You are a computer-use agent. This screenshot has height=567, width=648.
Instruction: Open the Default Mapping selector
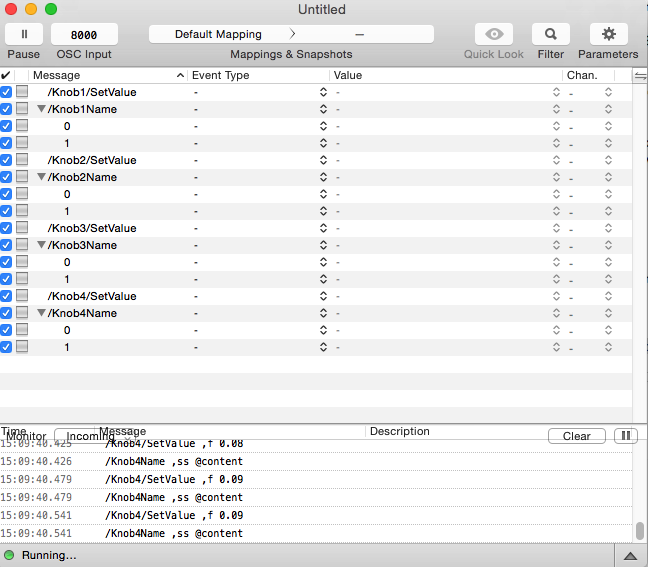click(x=218, y=34)
